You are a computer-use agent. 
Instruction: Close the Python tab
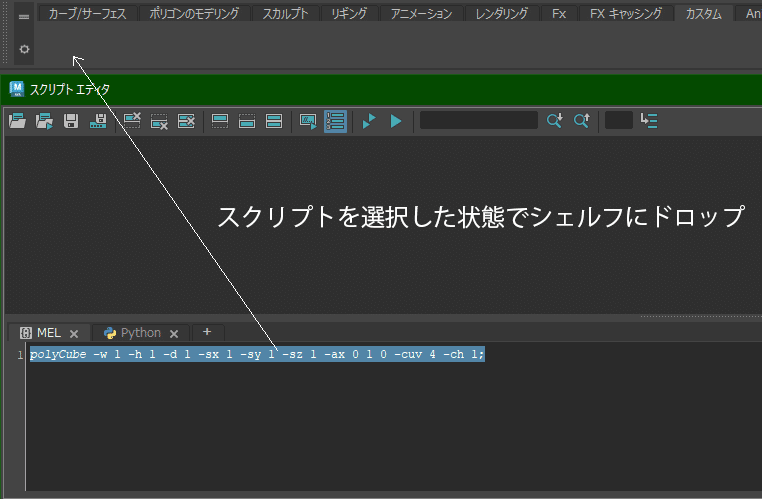click(174, 334)
